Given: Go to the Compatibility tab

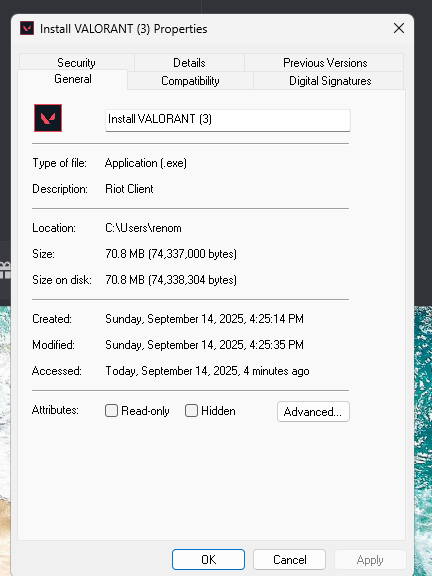Looking at the screenshot, I should pos(190,80).
